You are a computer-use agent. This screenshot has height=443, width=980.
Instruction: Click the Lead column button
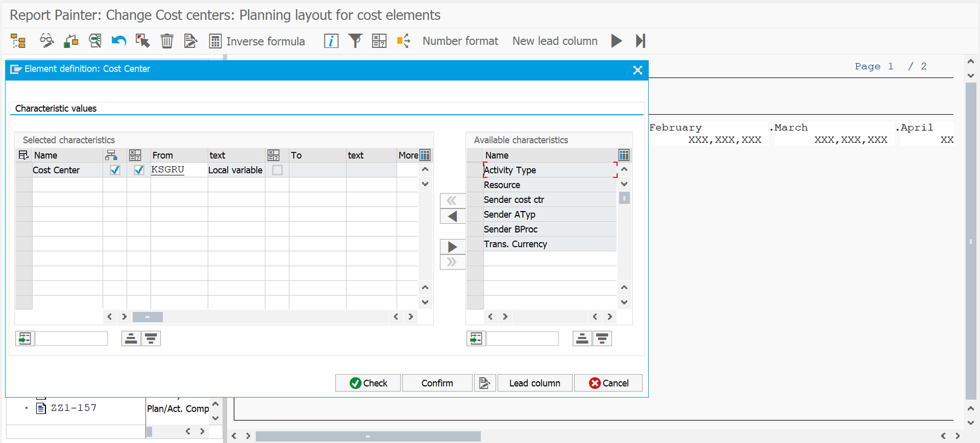[534, 383]
